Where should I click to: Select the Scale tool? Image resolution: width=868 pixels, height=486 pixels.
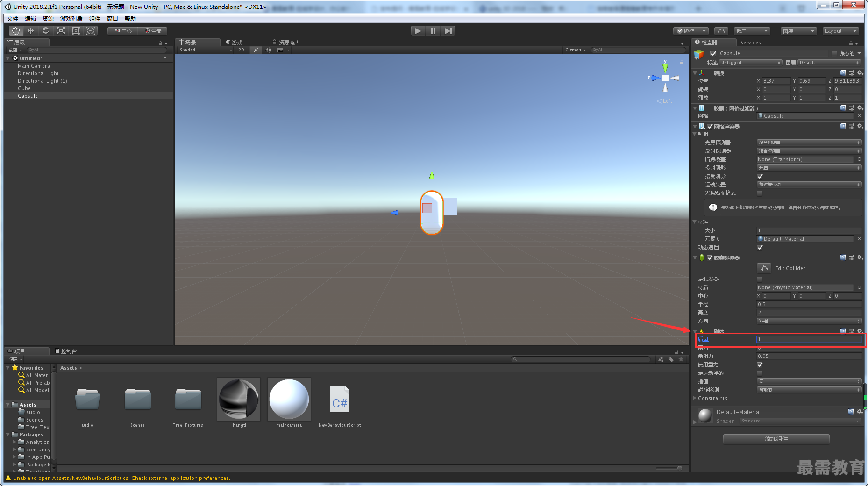[x=61, y=31]
